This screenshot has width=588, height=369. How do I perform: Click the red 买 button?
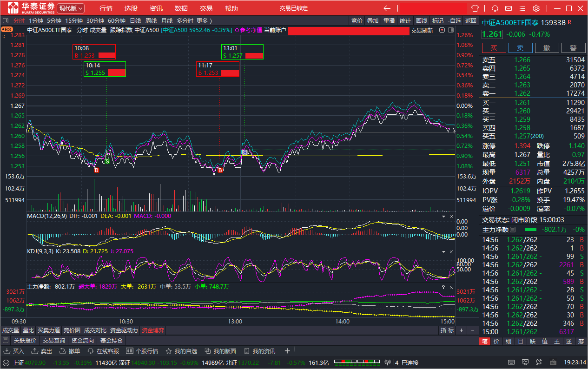coord(494,48)
